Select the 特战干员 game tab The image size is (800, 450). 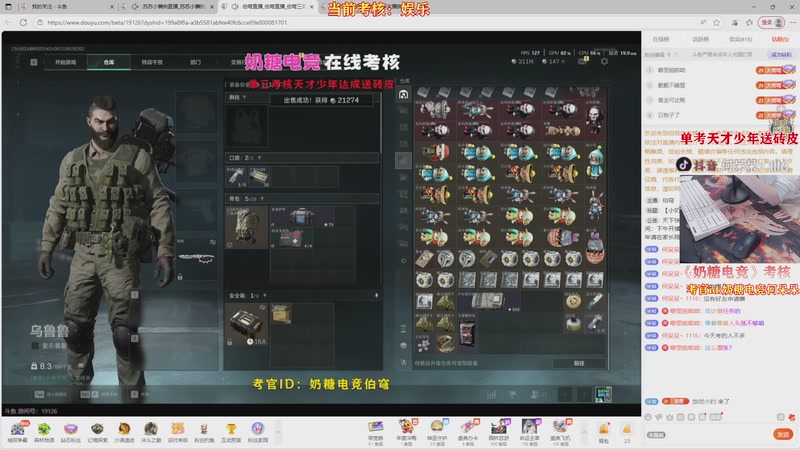[x=152, y=62]
